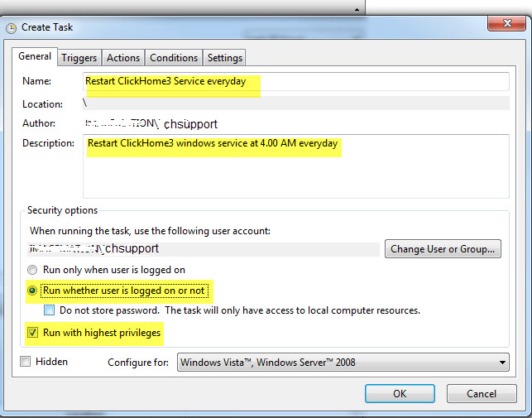This screenshot has height=418, width=532.
Task: Uncheck Run with highest privileges
Action: 33,333
